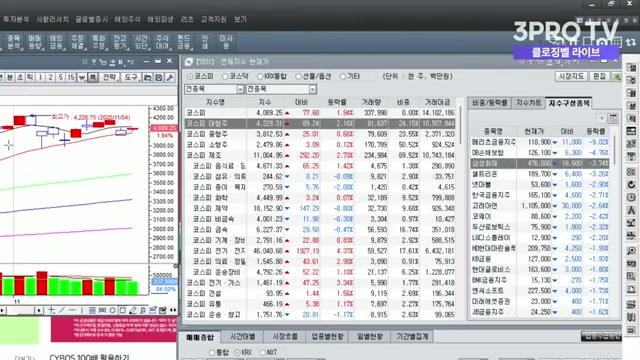This screenshot has height=360, width=640.
Task: Set chart to 15-minute interval
Action: point(71,77)
